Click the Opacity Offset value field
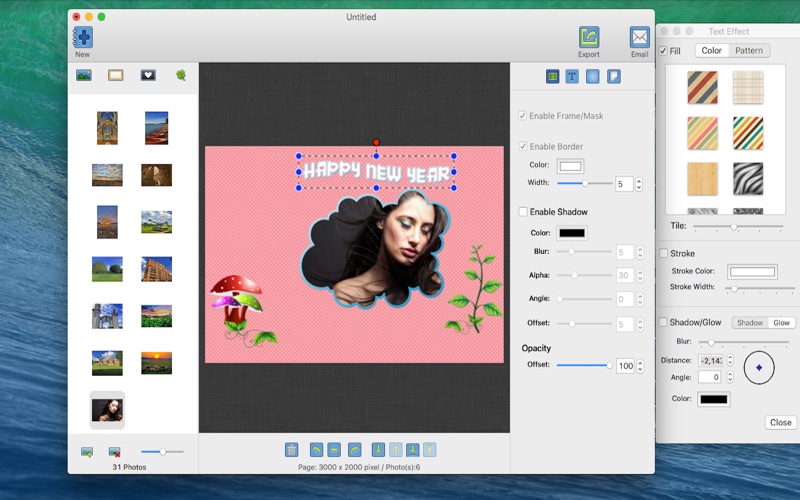 tap(626, 366)
